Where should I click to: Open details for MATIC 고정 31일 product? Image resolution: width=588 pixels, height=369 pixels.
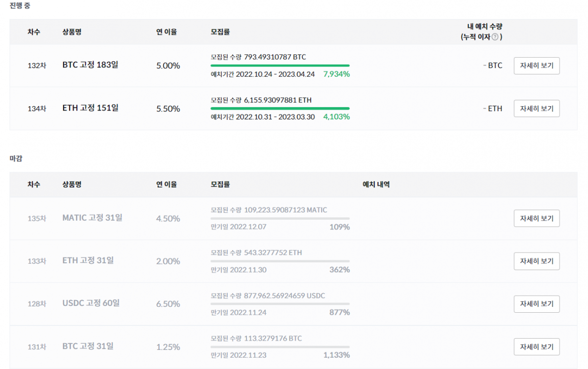pos(537,218)
